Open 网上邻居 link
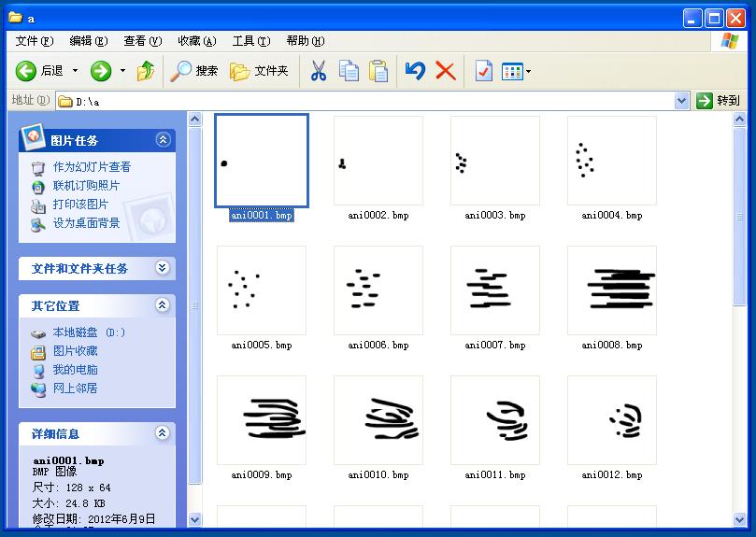The image size is (756, 537). 75,389
